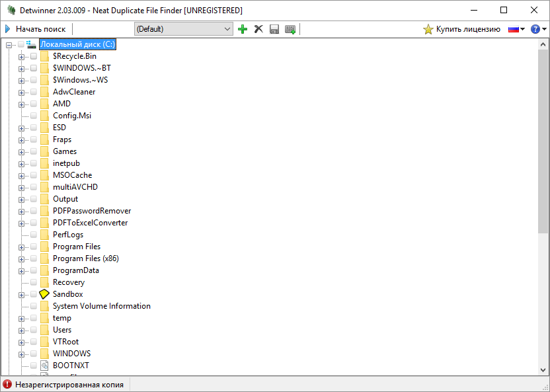Check the Config.Msi checkbox
The height and width of the screenshot is (392, 550).
click(34, 116)
